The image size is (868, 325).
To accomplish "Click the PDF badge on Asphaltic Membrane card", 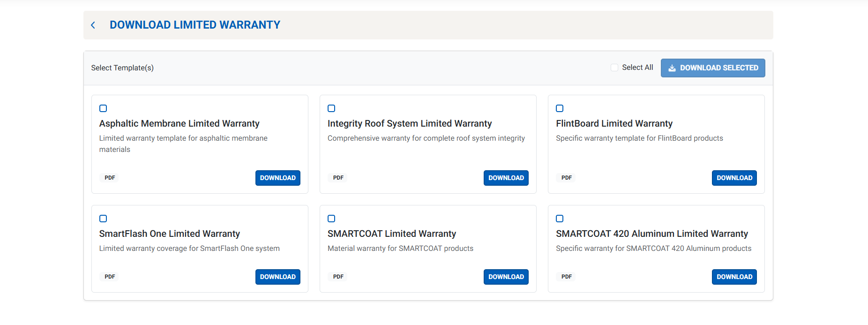I will [x=110, y=178].
